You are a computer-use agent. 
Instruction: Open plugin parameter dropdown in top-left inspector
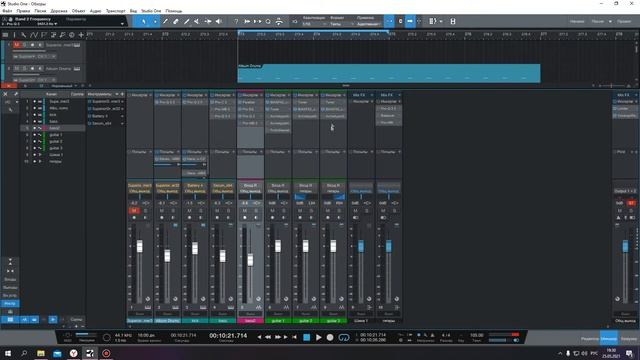point(122,24)
